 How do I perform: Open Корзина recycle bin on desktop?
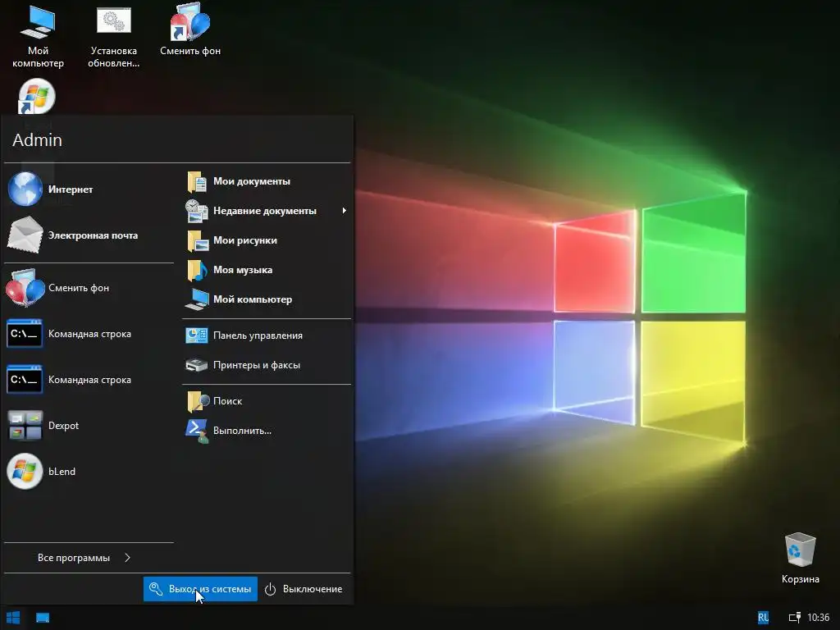click(x=800, y=558)
